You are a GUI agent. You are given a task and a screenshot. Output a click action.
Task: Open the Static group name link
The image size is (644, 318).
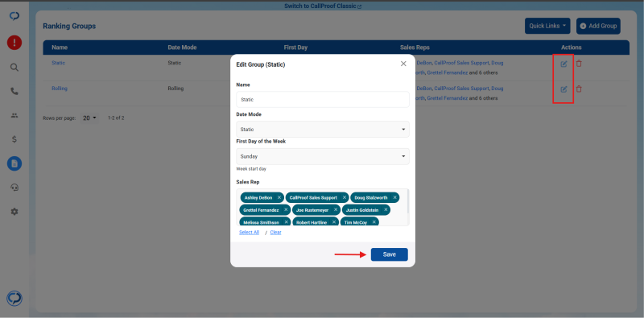(58, 63)
